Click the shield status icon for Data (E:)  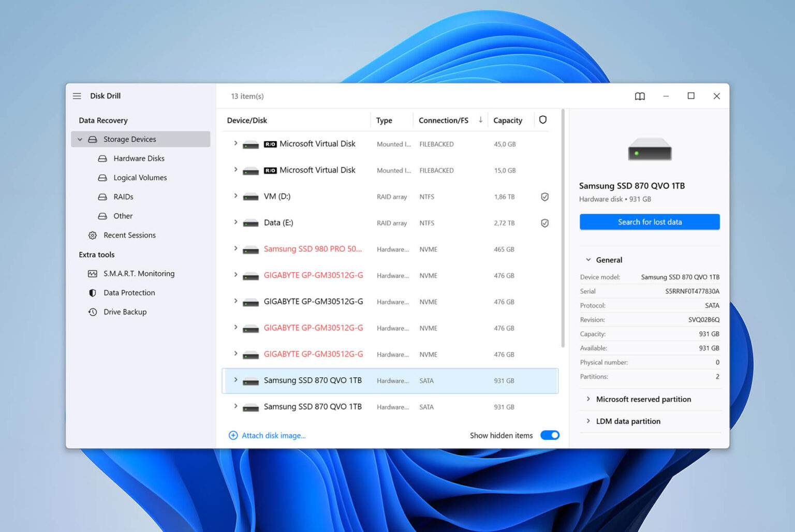tap(544, 223)
